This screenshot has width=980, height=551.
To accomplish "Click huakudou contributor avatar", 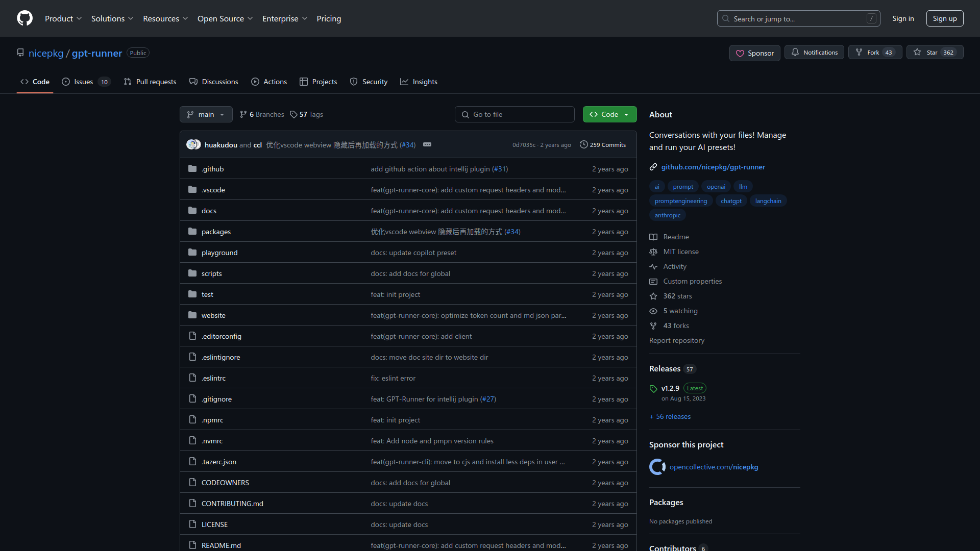I will [191, 145].
